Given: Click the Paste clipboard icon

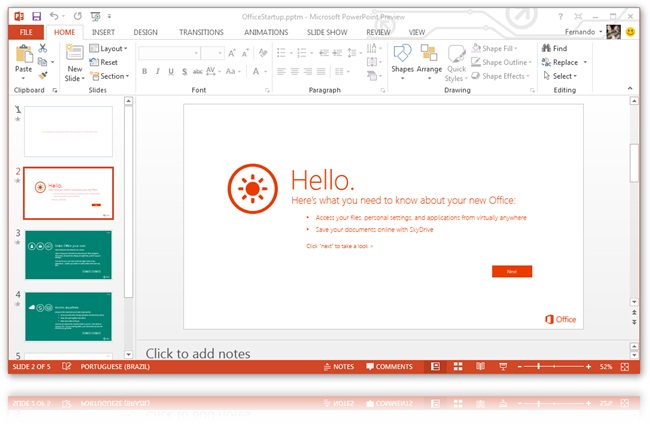Looking at the screenshot, I should [24, 54].
